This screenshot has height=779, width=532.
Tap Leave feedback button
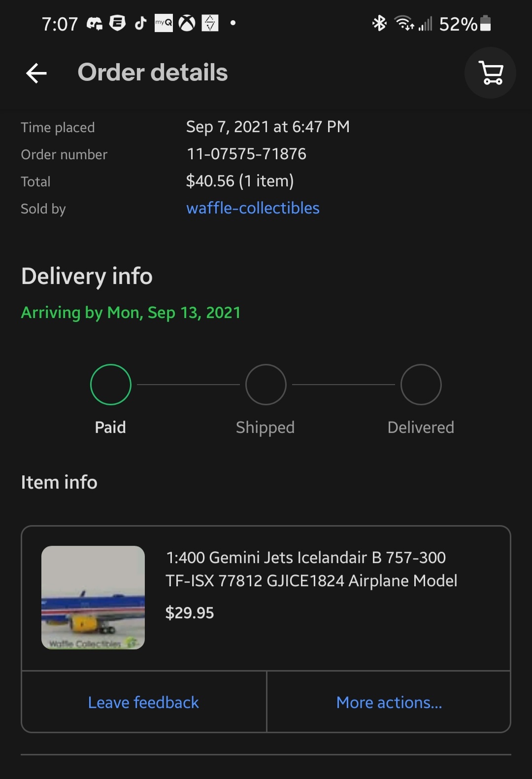(143, 702)
